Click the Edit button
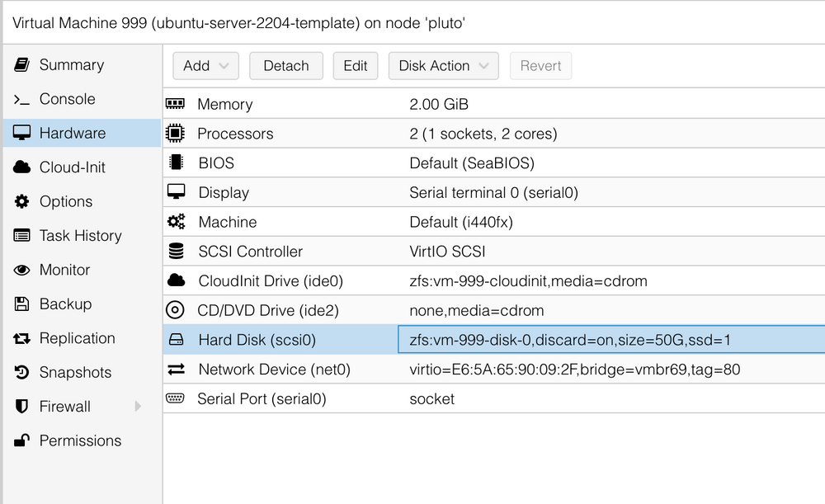Image resolution: width=825 pixels, height=504 pixels. 356,65
